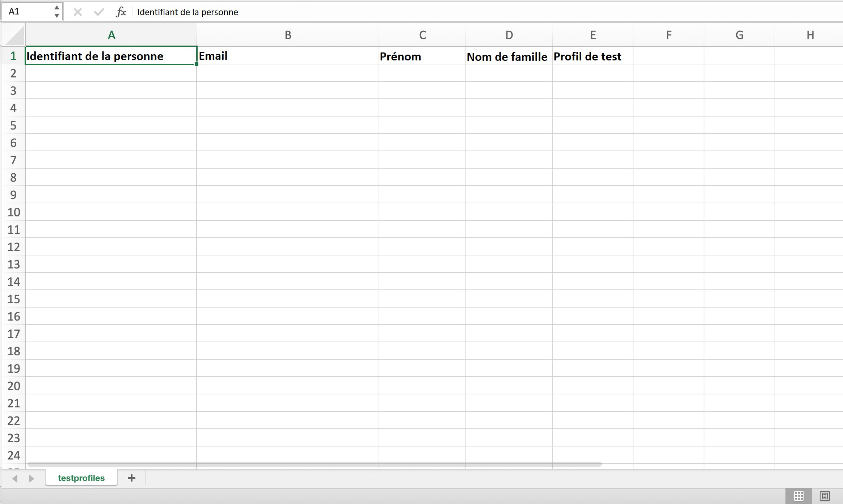Screen dimensions: 843x504
Task: Select the testprofiles sheet tab
Action: (81, 478)
